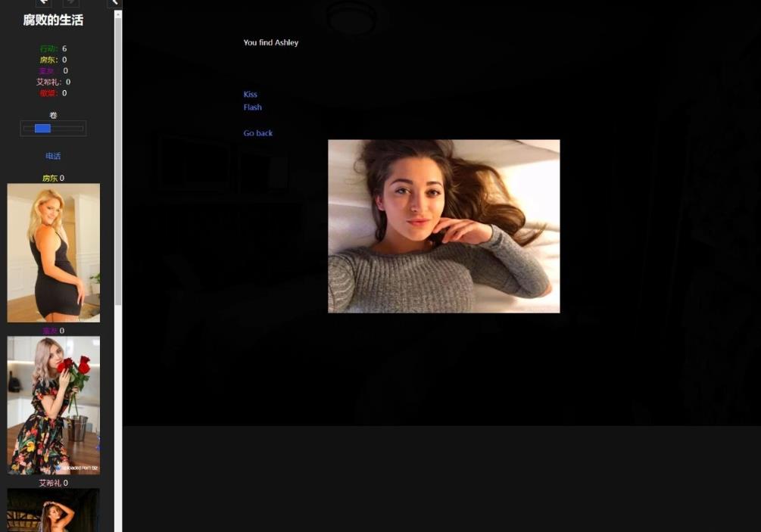Click the 艾希礼 0 label above bottom thumbnail
This screenshot has width=761, height=532.
tap(53, 483)
